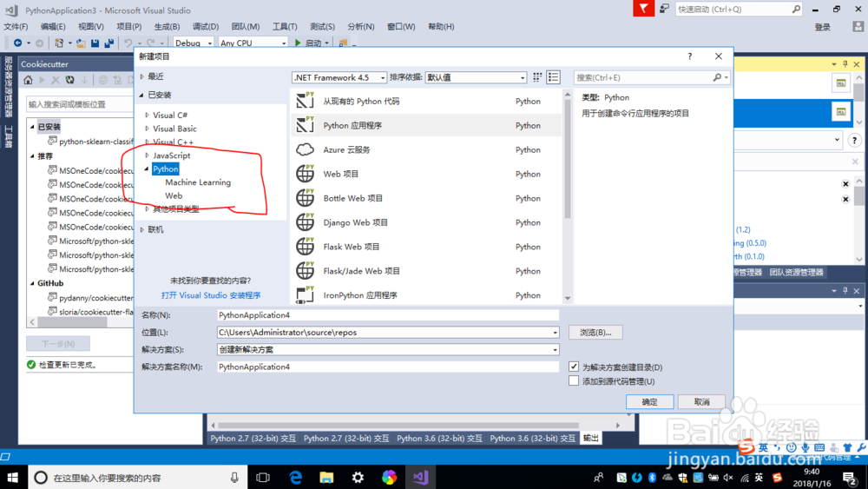Image resolution: width=868 pixels, height=489 pixels.
Task: Open the 位置 path dropdown
Action: [x=555, y=333]
